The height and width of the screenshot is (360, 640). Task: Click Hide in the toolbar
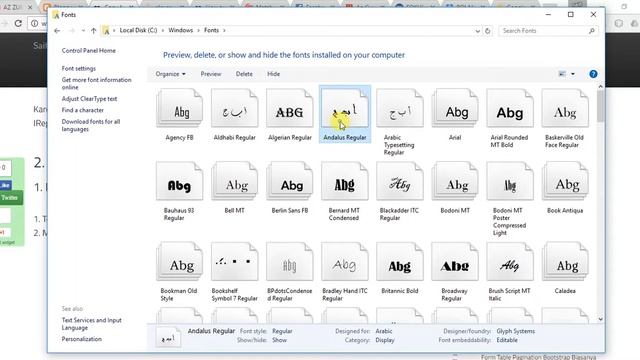273,74
